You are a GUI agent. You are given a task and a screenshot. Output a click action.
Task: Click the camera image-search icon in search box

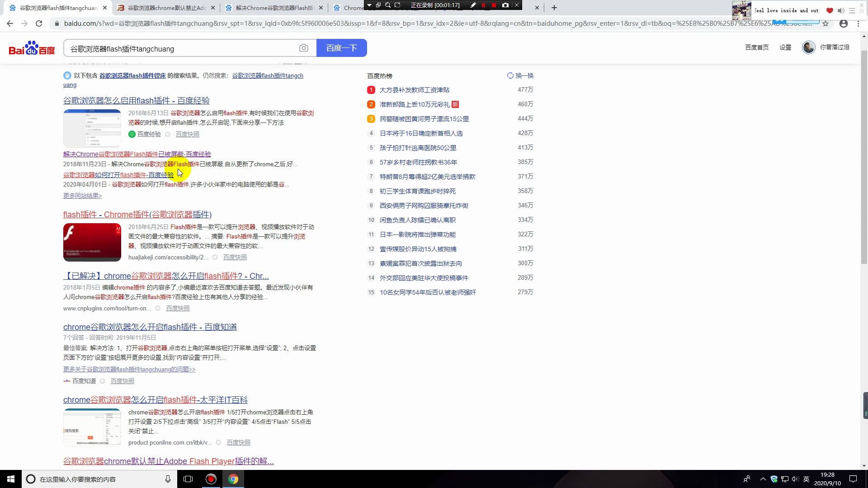coord(304,48)
